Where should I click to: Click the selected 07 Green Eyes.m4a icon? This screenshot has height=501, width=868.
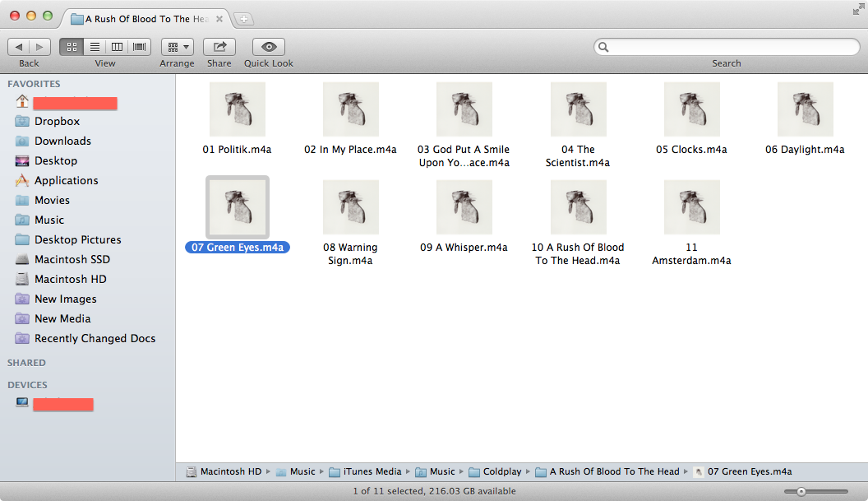(x=238, y=207)
